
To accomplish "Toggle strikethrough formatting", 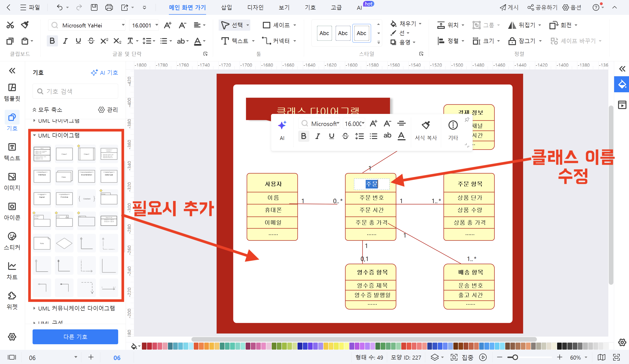I will [x=91, y=41].
